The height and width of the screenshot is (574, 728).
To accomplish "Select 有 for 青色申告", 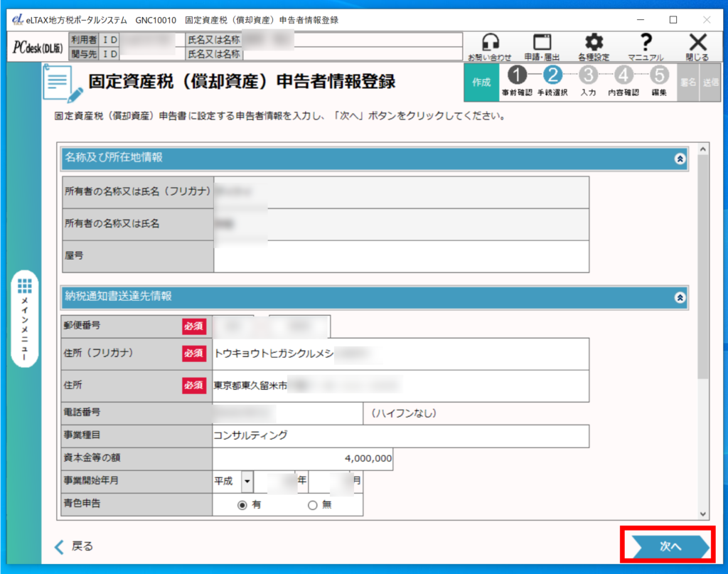I will click(242, 505).
